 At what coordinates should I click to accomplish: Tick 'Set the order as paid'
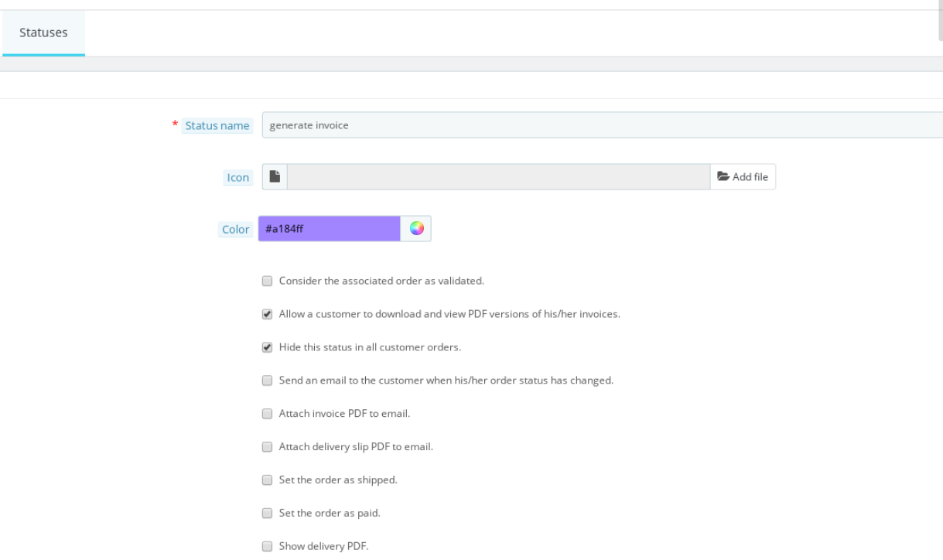(x=267, y=513)
